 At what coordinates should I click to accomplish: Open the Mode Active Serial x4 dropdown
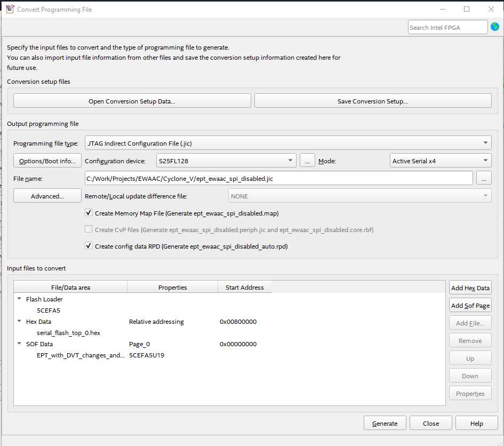[441, 161]
